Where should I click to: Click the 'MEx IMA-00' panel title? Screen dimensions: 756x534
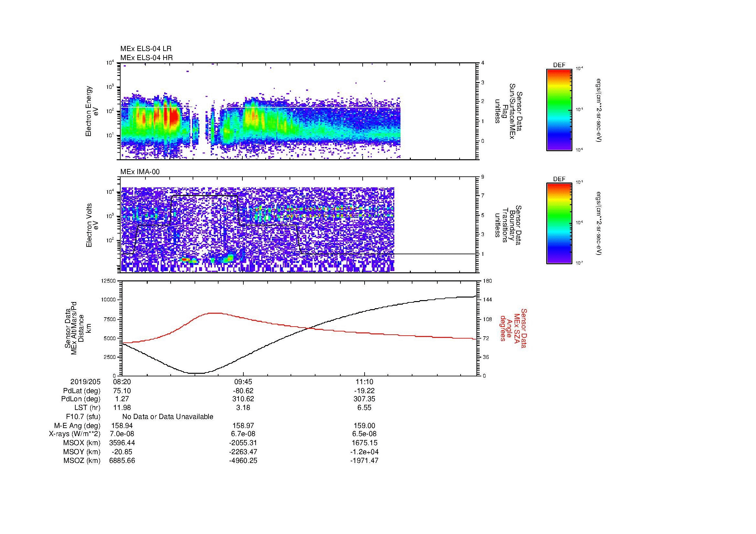(140, 172)
